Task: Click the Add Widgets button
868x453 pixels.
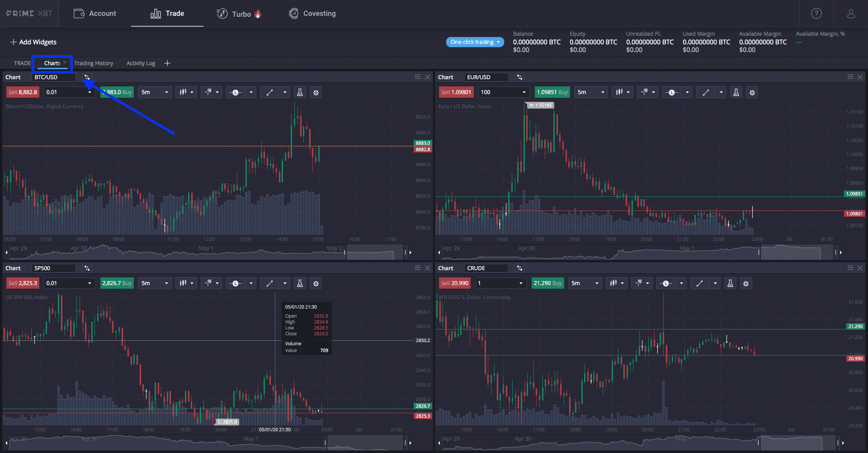Action: 33,42
